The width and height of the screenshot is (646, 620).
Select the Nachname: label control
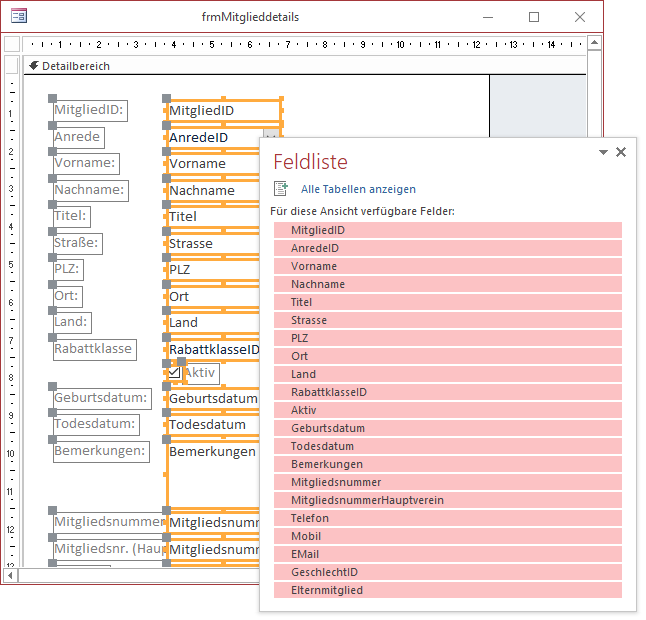(91, 191)
